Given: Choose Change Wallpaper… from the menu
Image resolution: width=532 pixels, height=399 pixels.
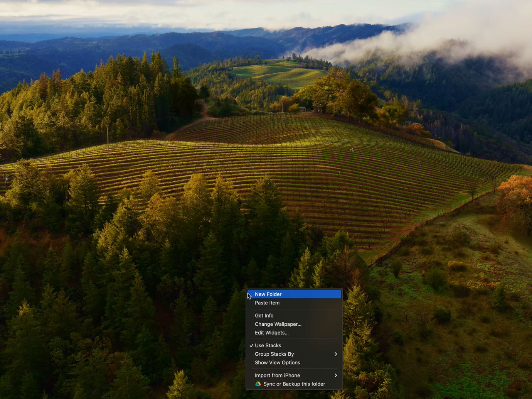Looking at the screenshot, I should (278, 324).
